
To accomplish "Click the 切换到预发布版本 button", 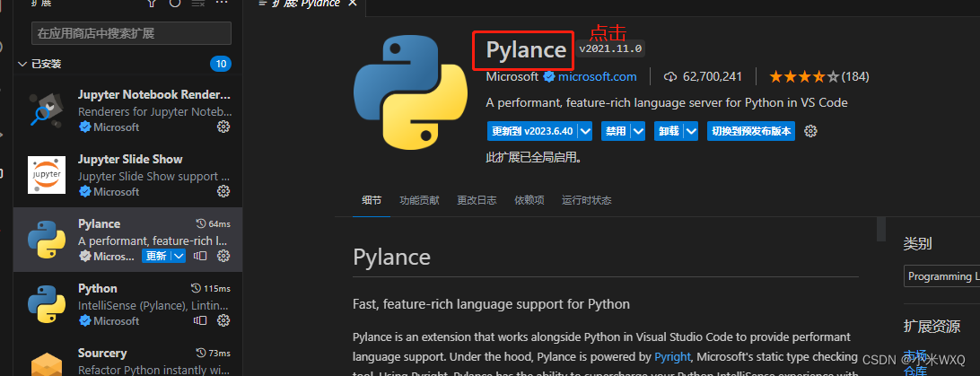I will (751, 131).
